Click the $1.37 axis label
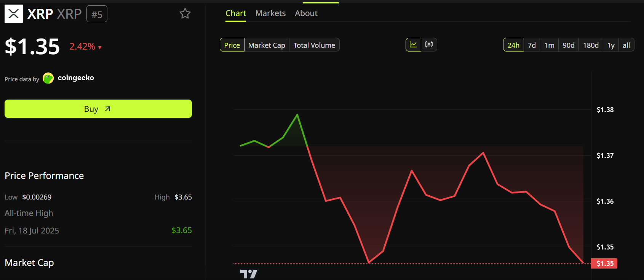Viewport: 644px width, 280px height. (x=605, y=156)
